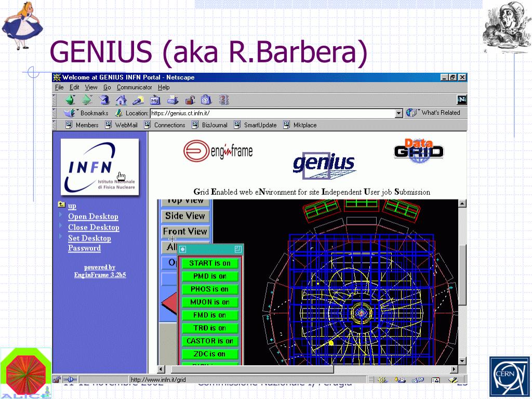Toggle the START is on button

[210, 263]
